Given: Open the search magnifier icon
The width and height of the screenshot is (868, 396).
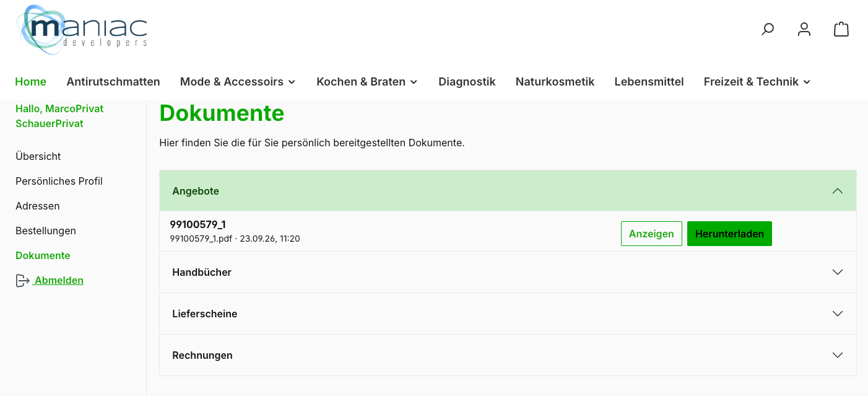Looking at the screenshot, I should (x=768, y=29).
